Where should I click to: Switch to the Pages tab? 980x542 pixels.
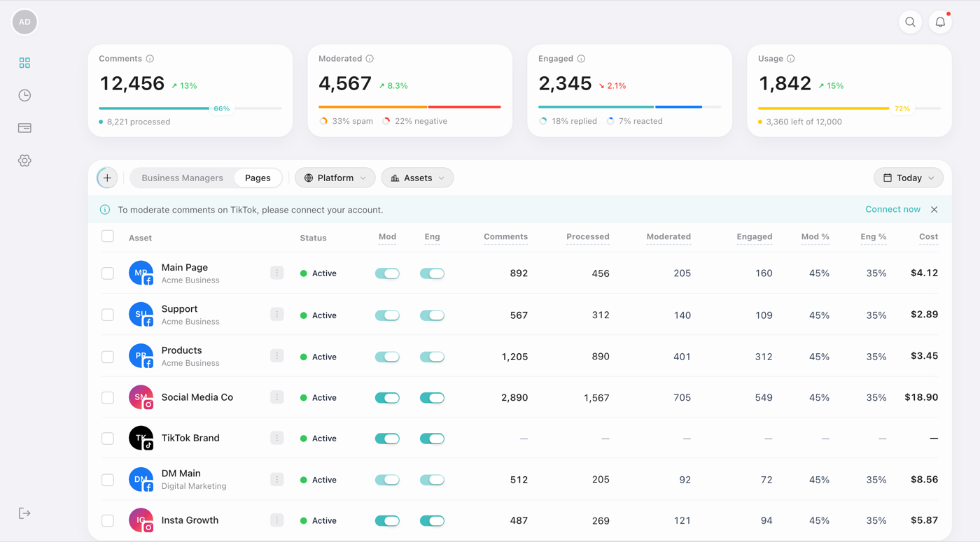coord(258,178)
